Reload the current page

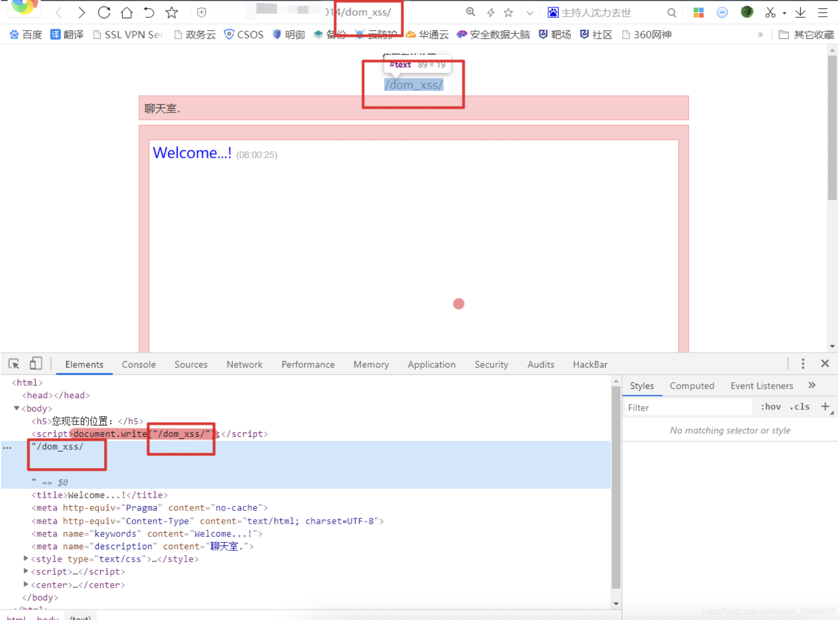click(x=104, y=12)
